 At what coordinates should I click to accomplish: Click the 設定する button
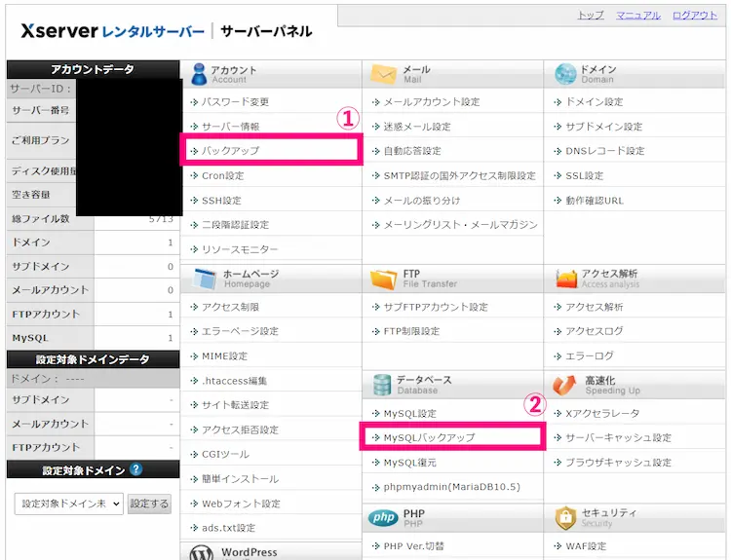click(x=149, y=504)
